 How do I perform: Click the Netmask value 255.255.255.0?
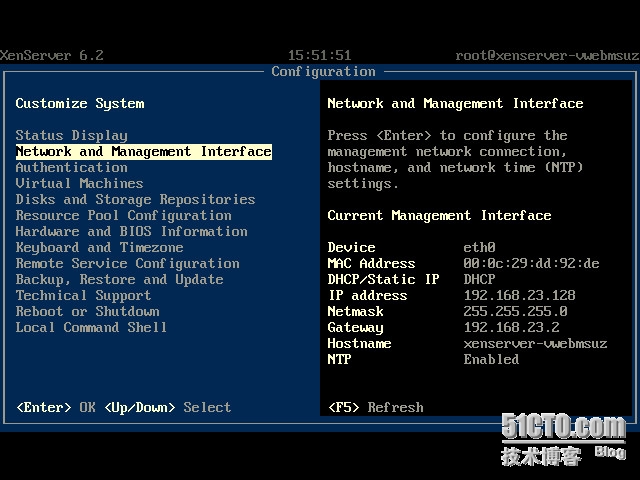click(x=516, y=311)
